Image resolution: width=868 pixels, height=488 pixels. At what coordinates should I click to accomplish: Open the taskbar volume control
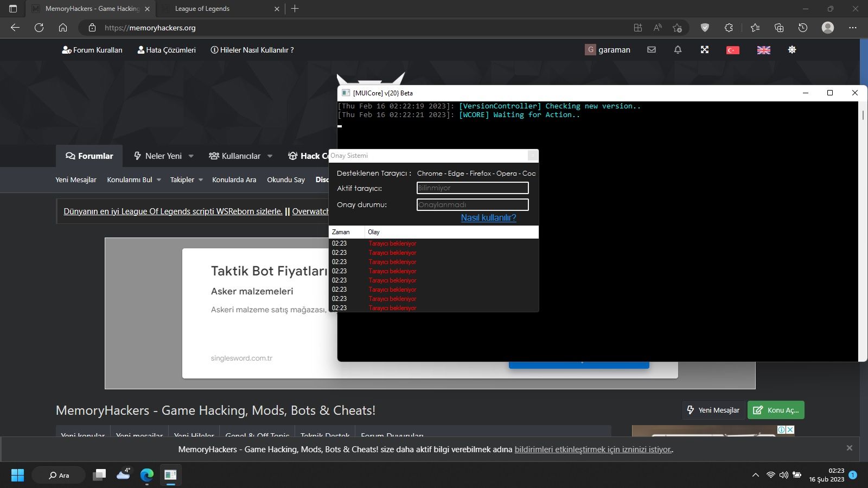[x=784, y=475]
